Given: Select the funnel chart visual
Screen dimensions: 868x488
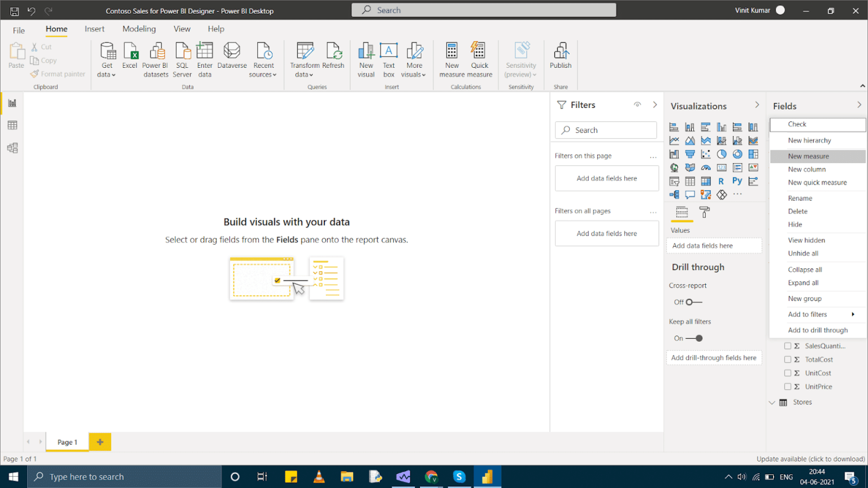Looking at the screenshot, I should click(x=689, y=154).
